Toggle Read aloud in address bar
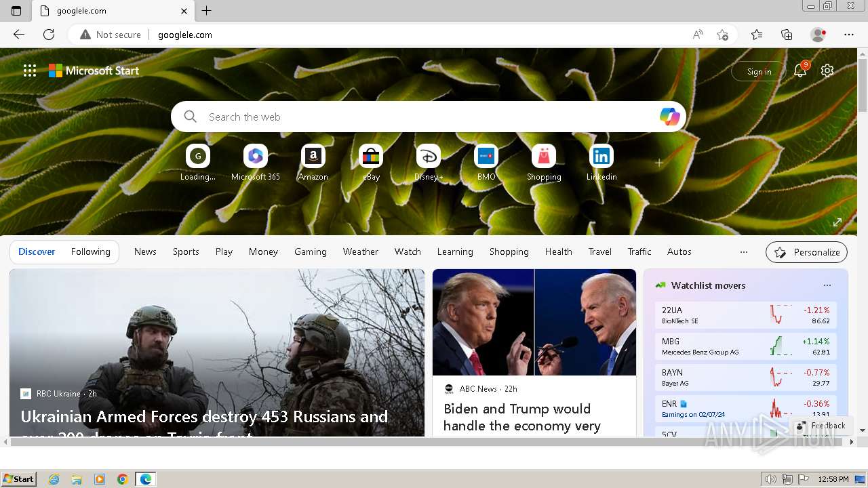 click(698, 35)
